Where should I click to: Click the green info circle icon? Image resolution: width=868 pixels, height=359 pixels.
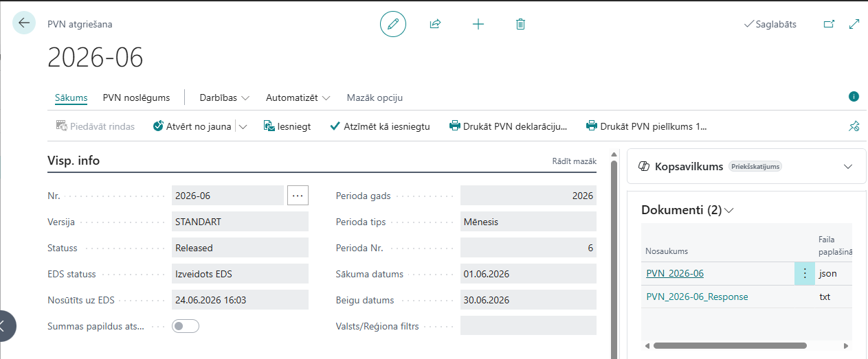[854, 97]
